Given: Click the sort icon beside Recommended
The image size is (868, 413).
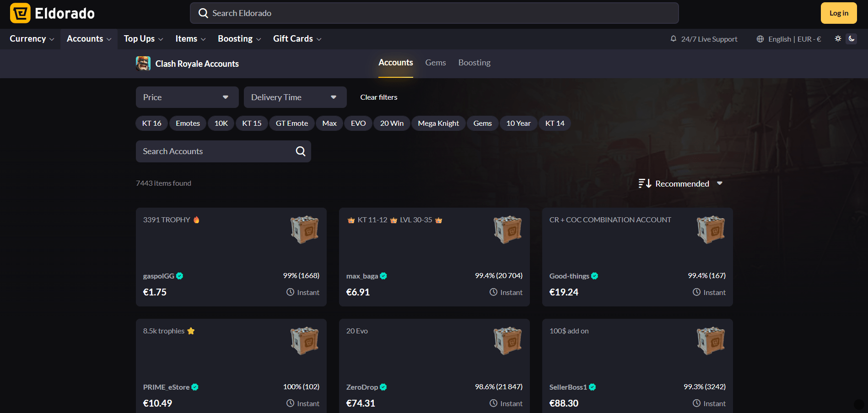Looking at the screenshot, I should pyautogui.click(x=645, y=183).
